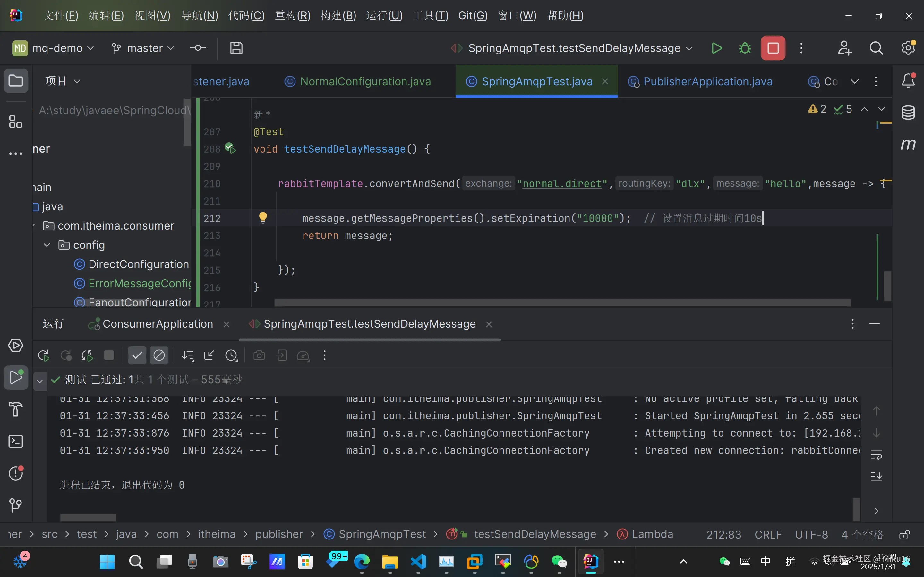This screenshot has height=577, width=924.
Task: Switch to NormalConfiguration.java tab
Action: pos(365,81)
